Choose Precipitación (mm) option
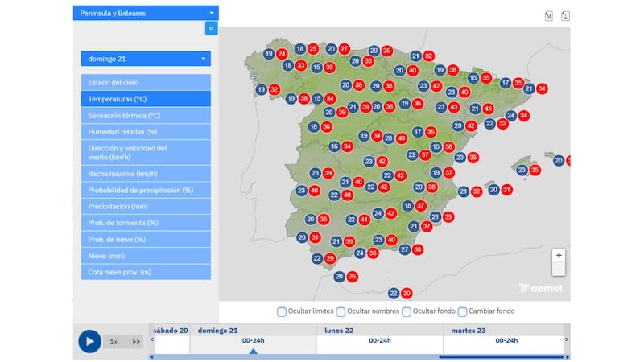 [x=146, y=207]
